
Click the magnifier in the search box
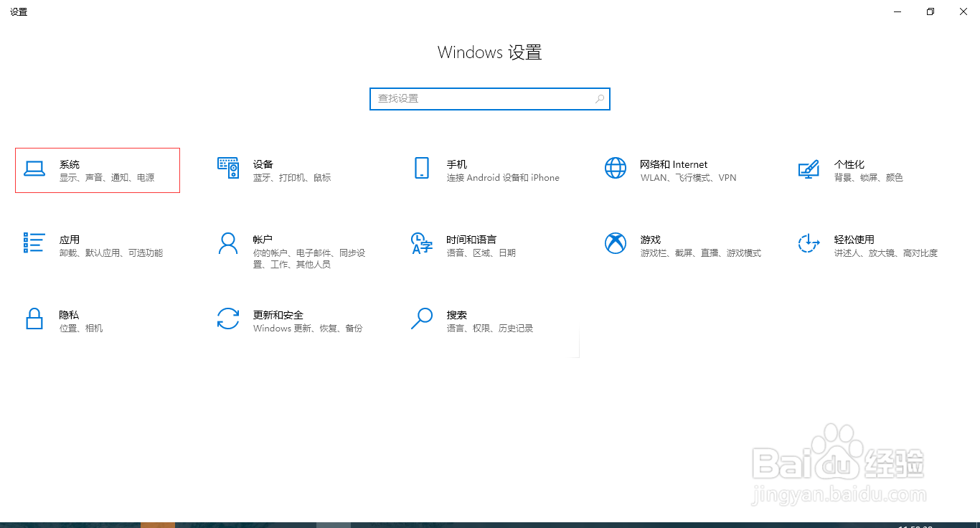pyautogui.click(x=599, y=98)
